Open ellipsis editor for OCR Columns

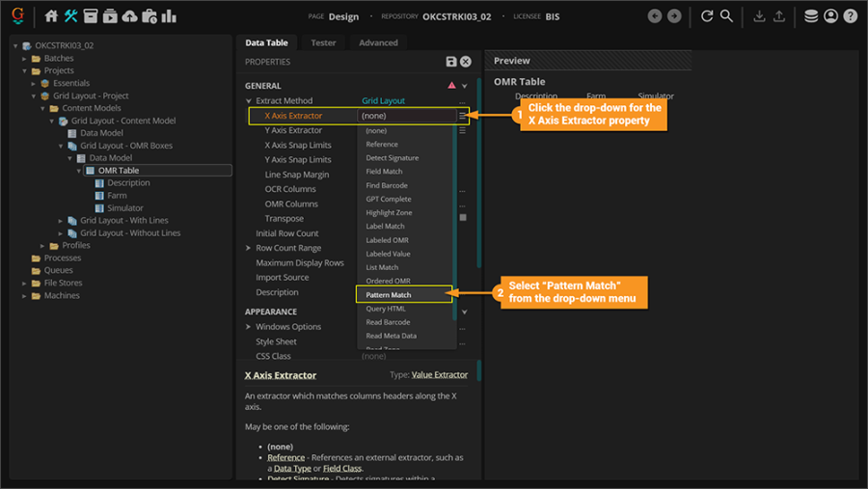click(x=463, y=191)
